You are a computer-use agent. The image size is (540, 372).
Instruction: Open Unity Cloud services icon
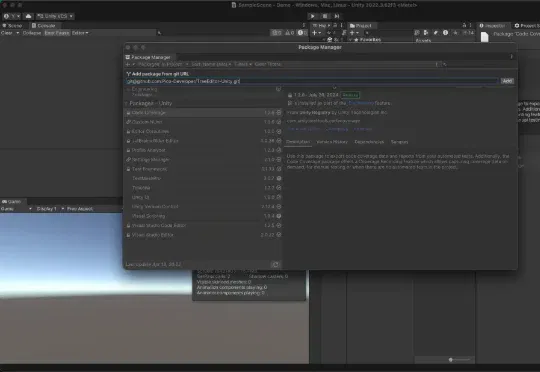(29, 16)
